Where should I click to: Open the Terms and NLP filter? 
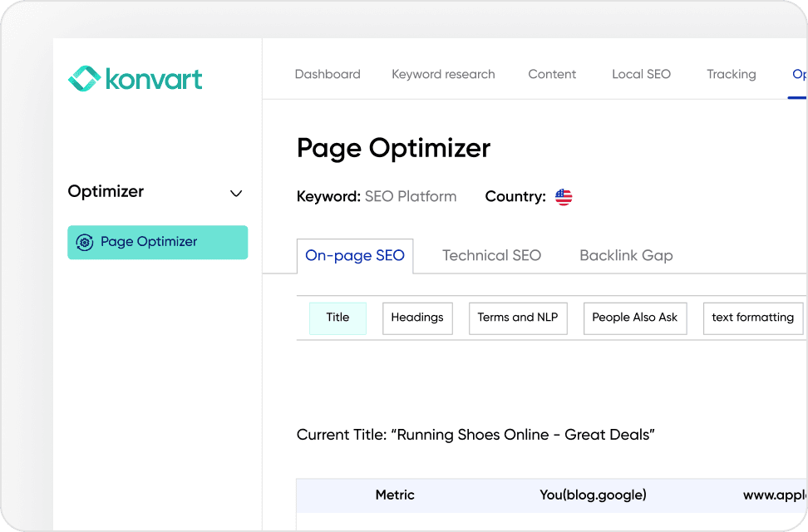click(x=517, y=318)
